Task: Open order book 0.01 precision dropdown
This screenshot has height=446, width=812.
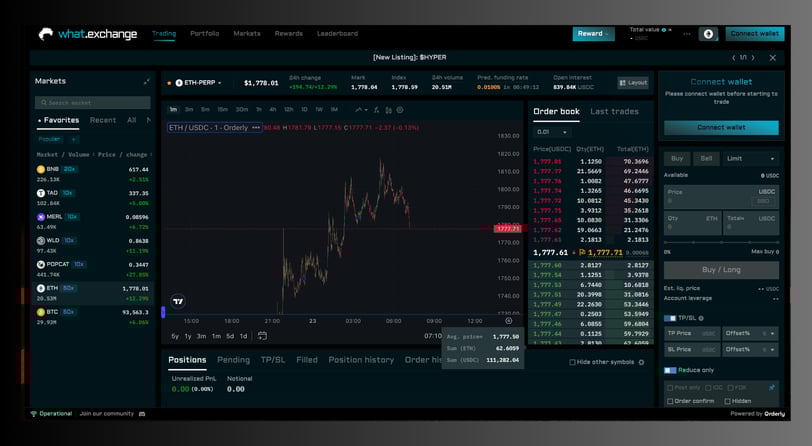Action: pyautogui.click(x=551, y=132)
